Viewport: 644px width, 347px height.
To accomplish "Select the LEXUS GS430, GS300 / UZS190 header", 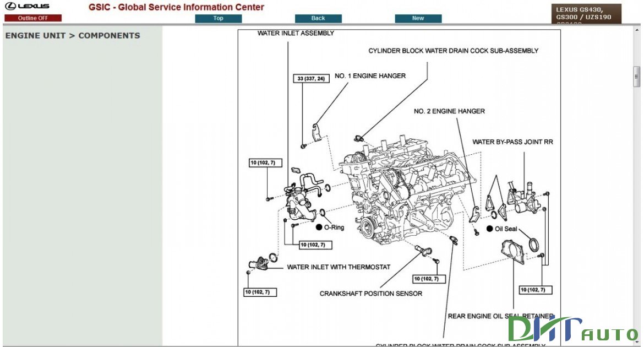I will pyautogui.click(x=585, y=12).
